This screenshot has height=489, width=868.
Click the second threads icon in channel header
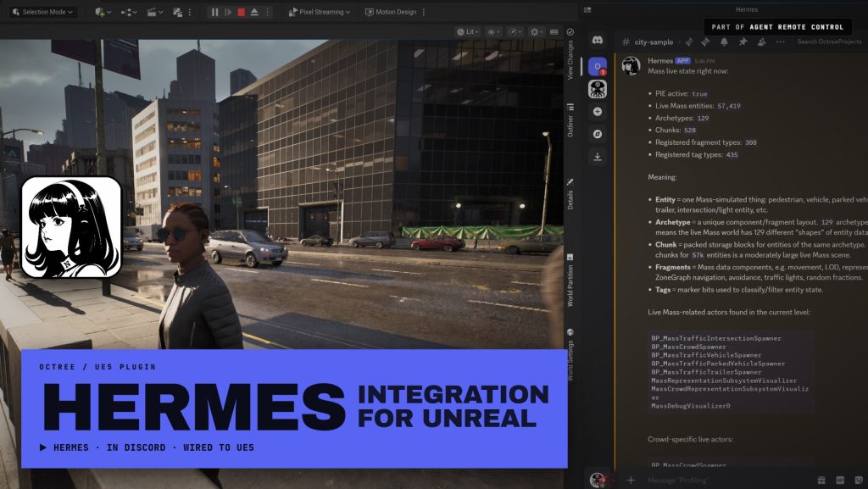[x=705, y=42]
